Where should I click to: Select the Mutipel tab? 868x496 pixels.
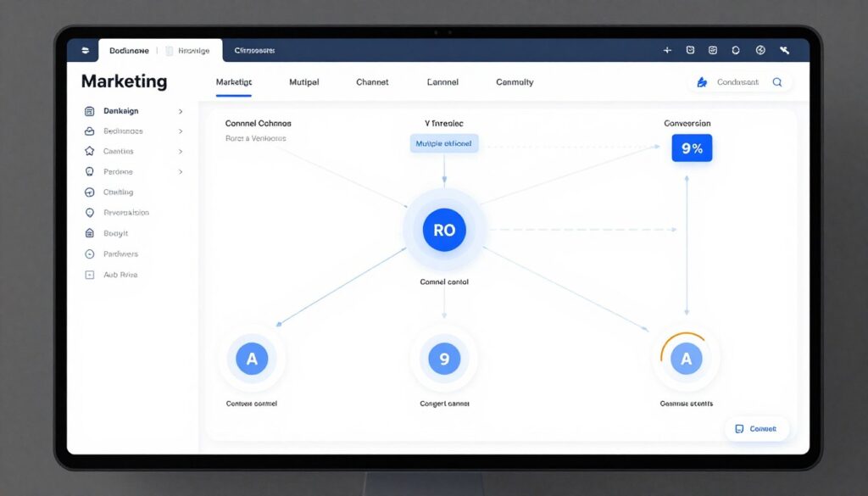[x=304, y=82]
